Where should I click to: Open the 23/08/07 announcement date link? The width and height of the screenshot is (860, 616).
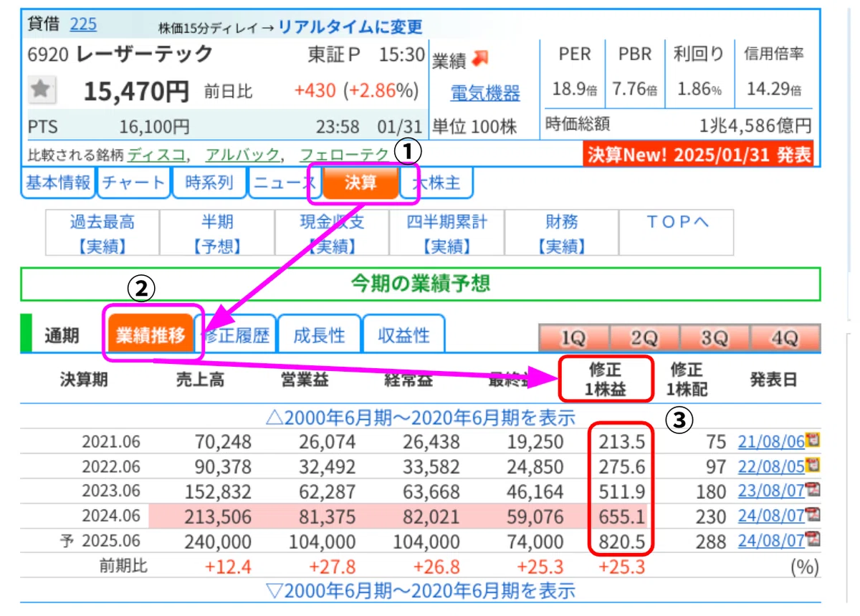pyautogui.click(x=772, y=491)
